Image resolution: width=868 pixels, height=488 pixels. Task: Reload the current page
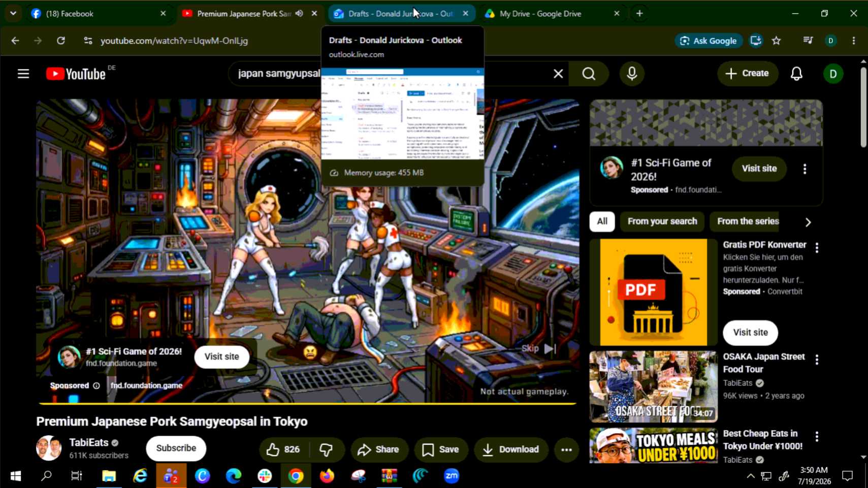coord(61,41)
